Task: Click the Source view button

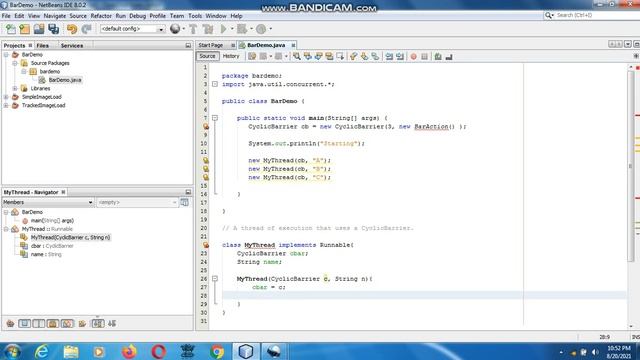Action: coord(207,56)
